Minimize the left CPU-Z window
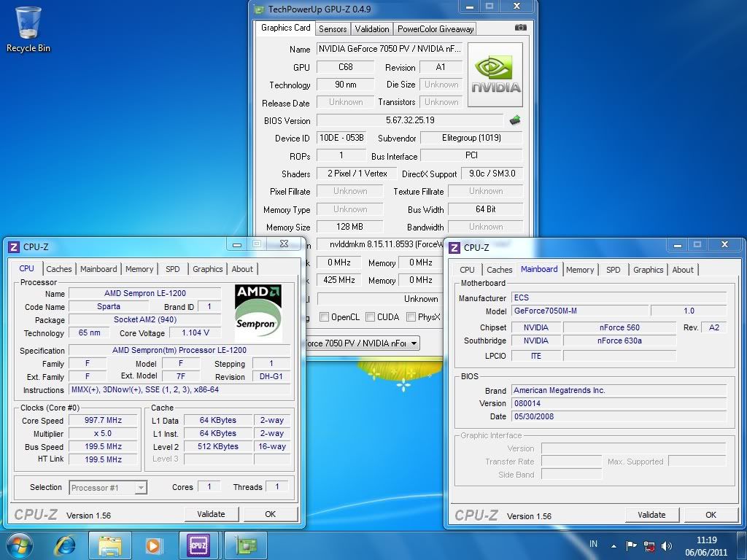 [237, 245]
